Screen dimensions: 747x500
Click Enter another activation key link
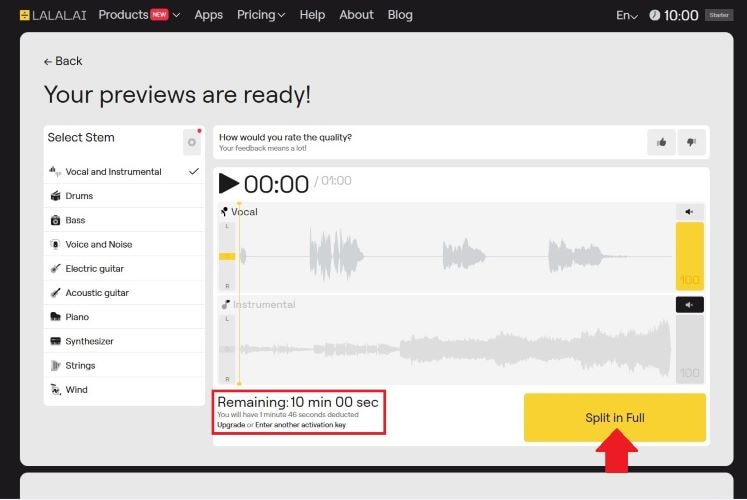tap(301, 425)
